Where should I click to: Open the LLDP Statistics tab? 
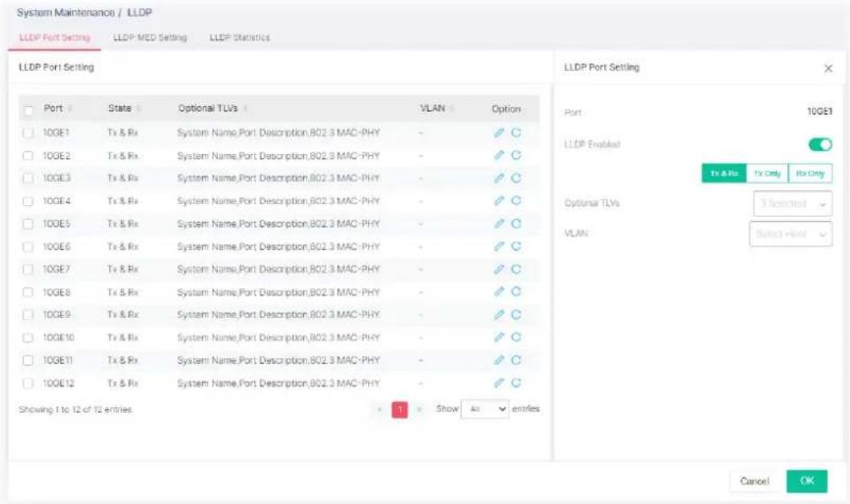tap(239, 37)
